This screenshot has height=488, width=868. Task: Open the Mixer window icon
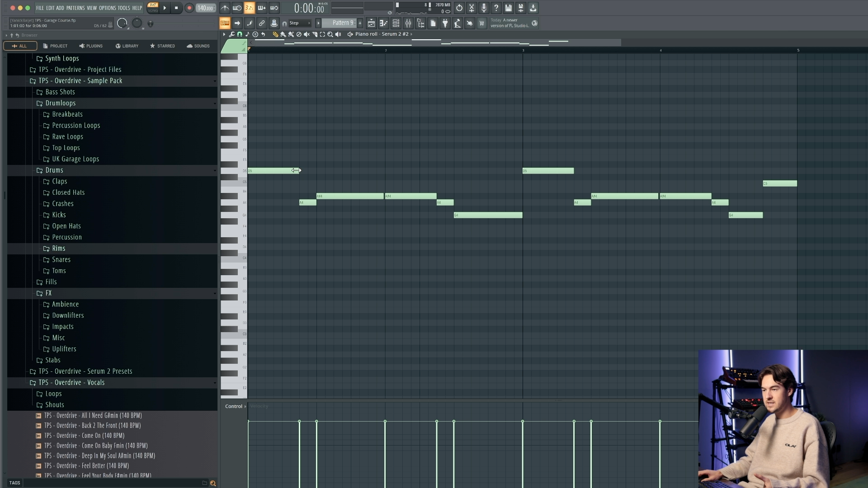tap(408, 23)
